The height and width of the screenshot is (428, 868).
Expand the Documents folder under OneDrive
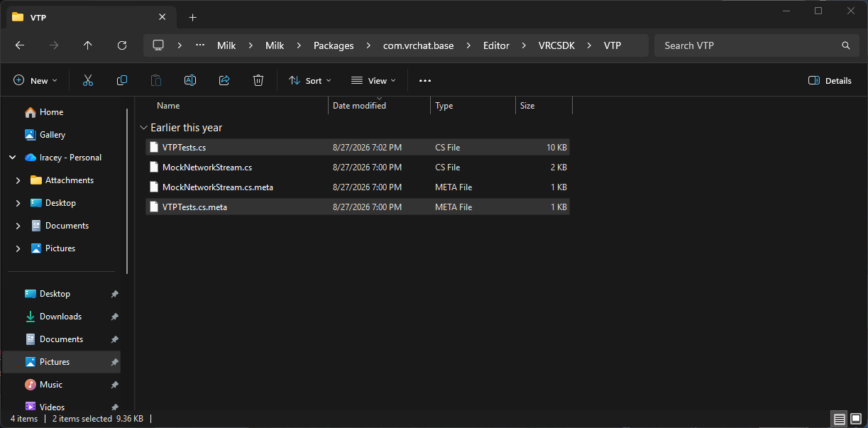(18, 226)
